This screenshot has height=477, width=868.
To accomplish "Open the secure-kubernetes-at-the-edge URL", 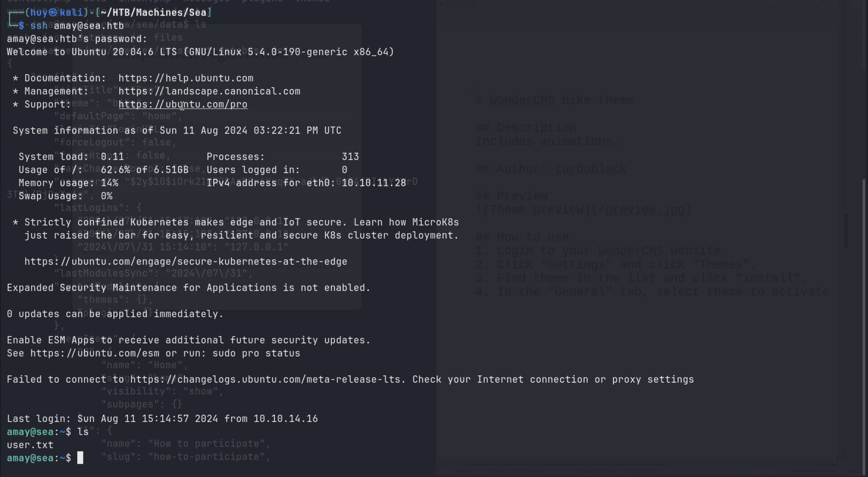I will (186, 262).
